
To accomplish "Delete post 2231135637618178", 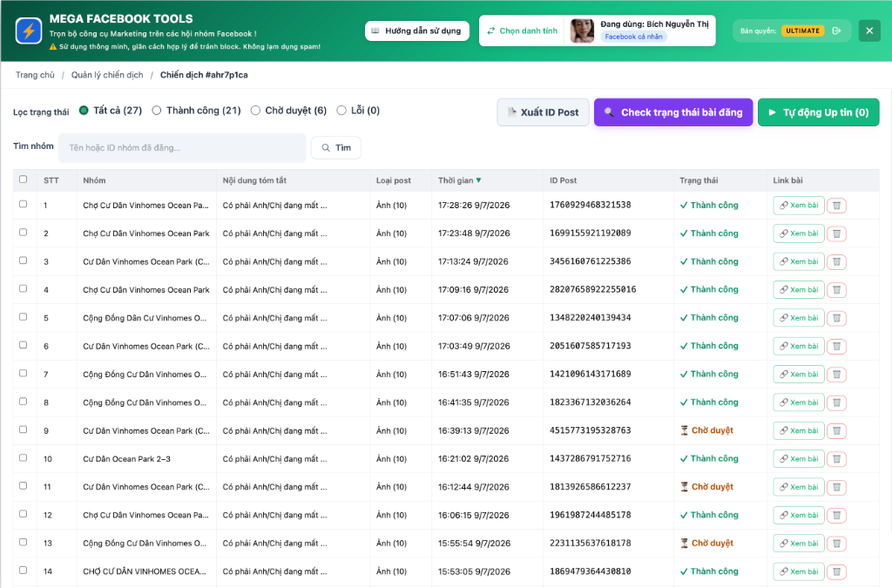I will pyautogui.click(x=837, y=544).
